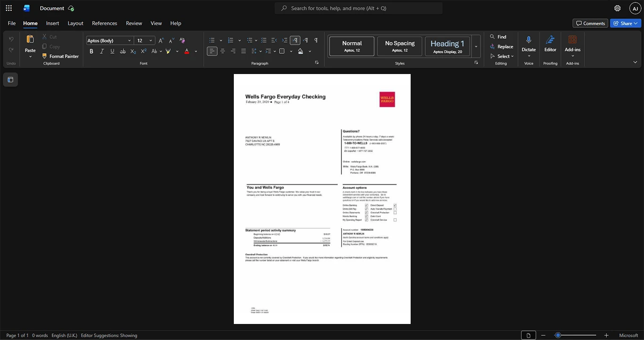Screen dimensions: 644x340
Task: Switch to the View tab
Action: [x=156, y=23]
